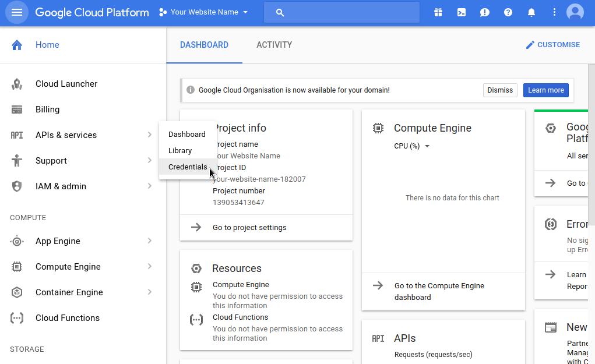
Task: Click the Cloud Functions entry in Resources card
Action: coord(240,317)
